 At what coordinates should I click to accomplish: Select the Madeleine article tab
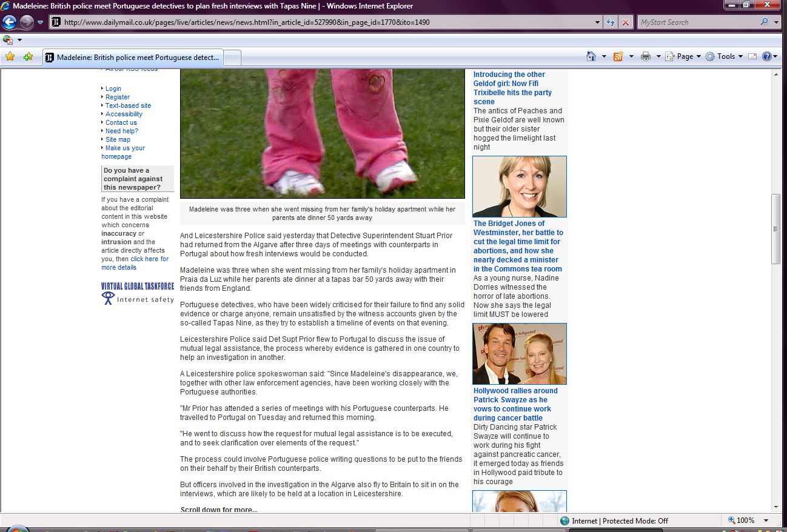tap(133, 58)
